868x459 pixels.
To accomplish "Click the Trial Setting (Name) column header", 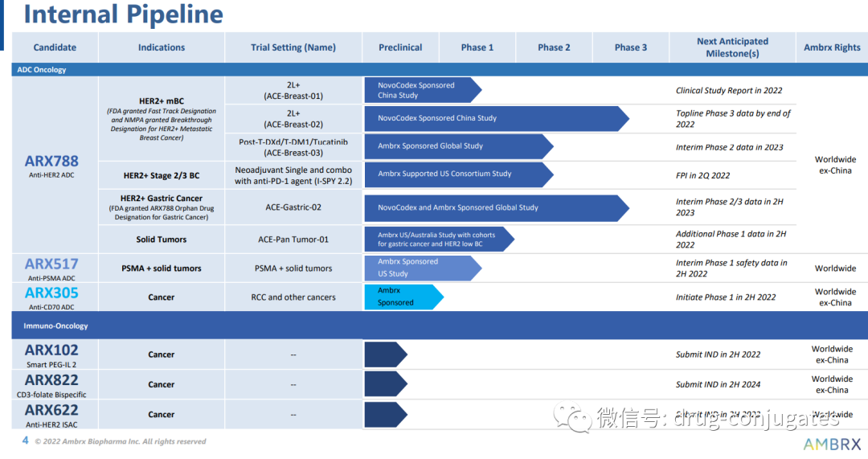I will [x=293, y=47].
